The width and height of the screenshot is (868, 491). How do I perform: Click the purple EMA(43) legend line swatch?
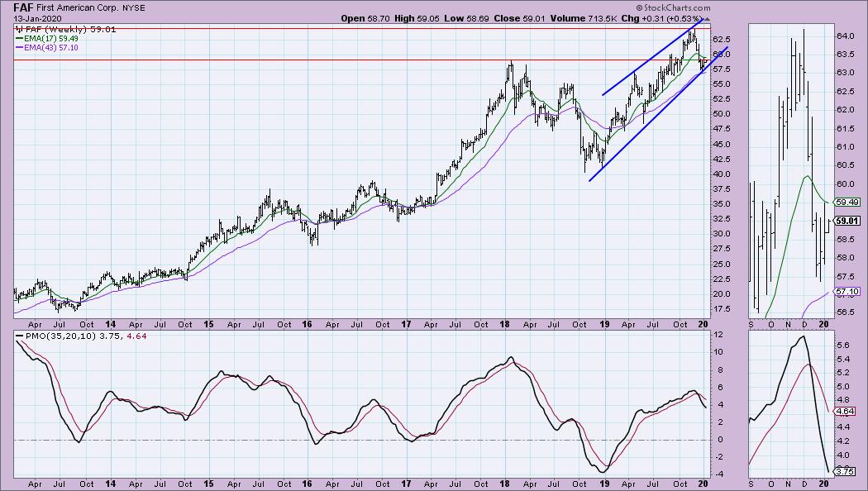tap(19, 48)
